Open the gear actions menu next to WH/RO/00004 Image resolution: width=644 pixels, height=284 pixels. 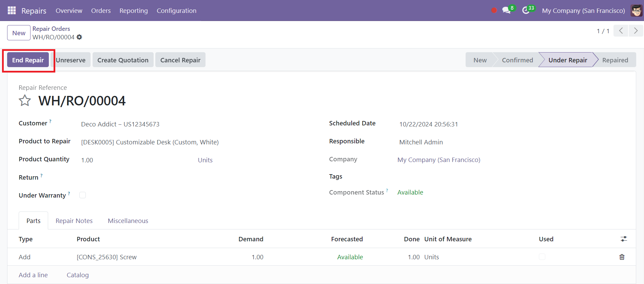pos(79,37)
